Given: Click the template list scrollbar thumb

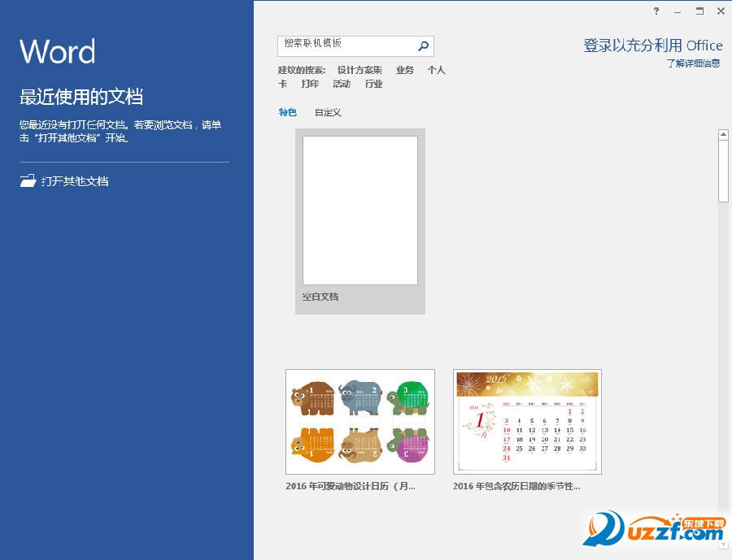Looking at the screenshot, I should (x=723, y=171).
